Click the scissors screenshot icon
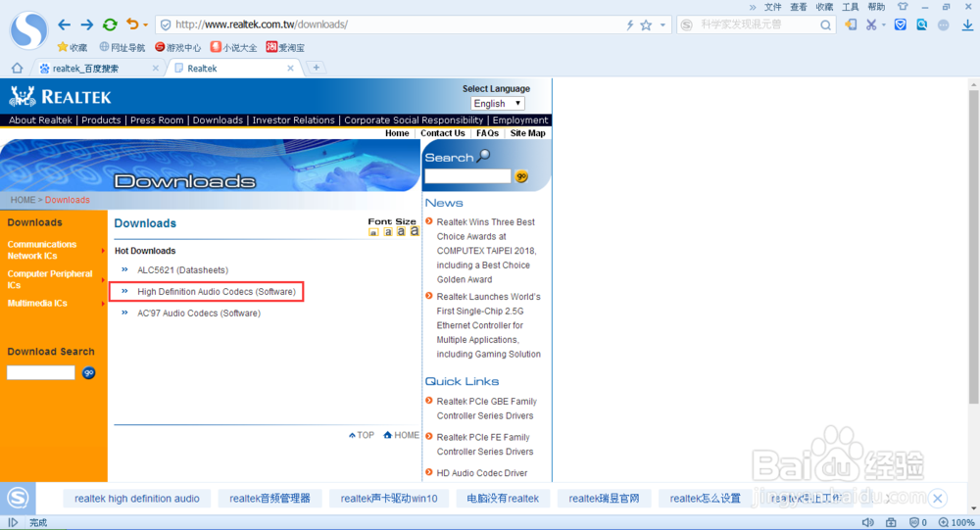The height and width of the screenshot is (530, 980). (870, 24)
